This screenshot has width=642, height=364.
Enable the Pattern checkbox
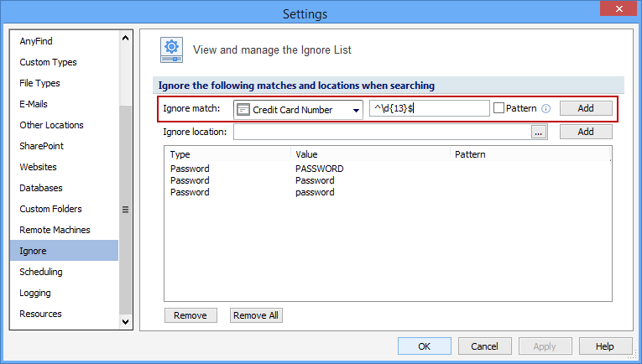click(x=499, y=108)
